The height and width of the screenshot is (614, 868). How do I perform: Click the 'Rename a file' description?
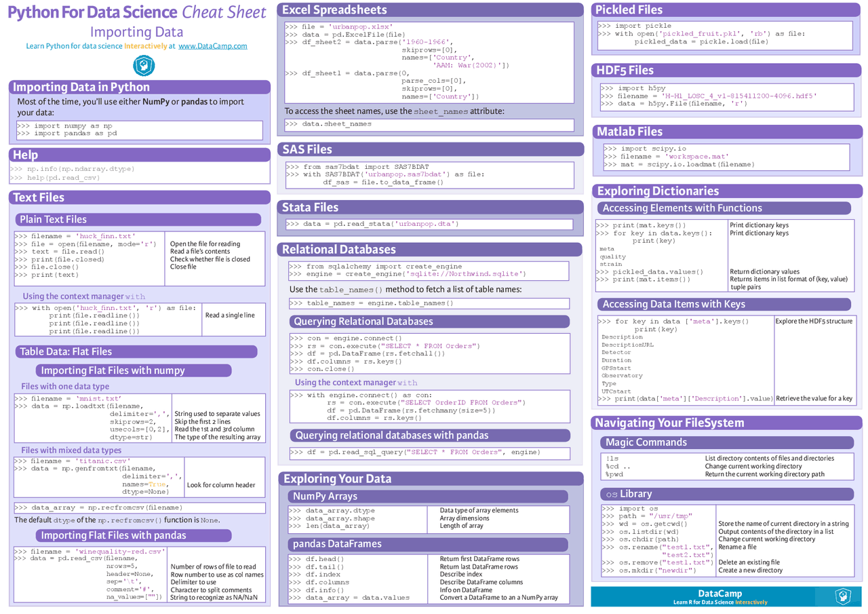click(x=737, y=547)
